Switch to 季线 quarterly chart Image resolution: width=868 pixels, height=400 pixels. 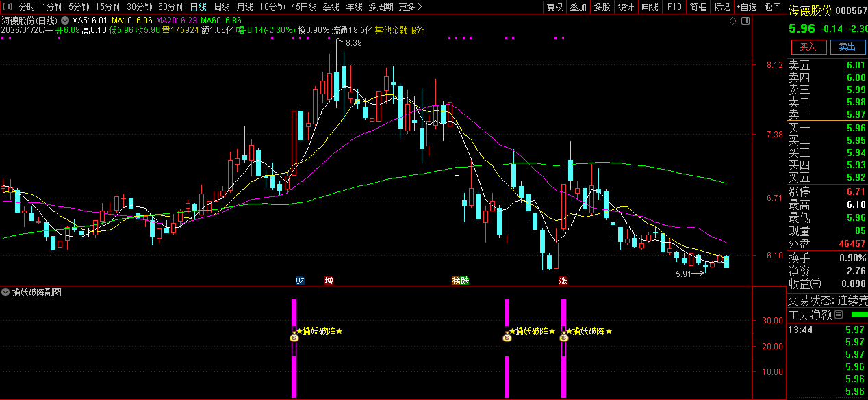(331, 7)
